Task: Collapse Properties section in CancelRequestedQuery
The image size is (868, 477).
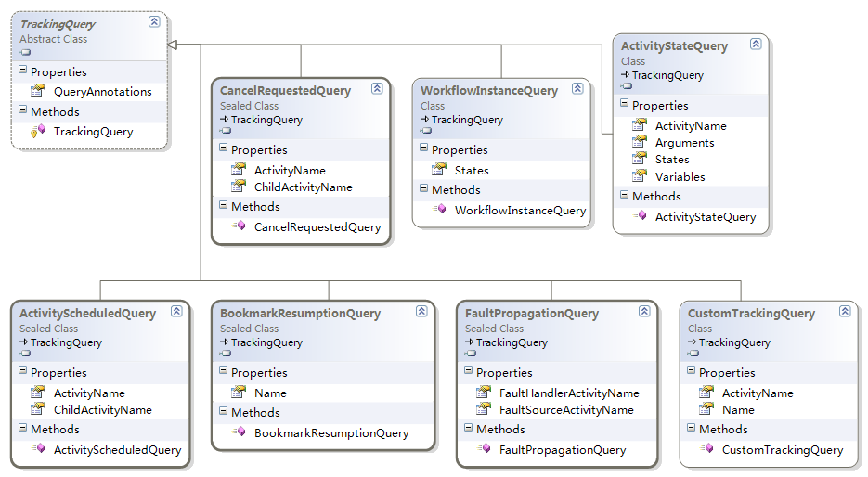Action: point(223,148)
